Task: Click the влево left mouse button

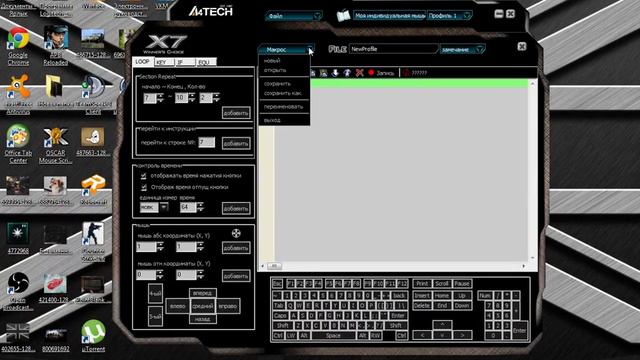Action: 178,306
